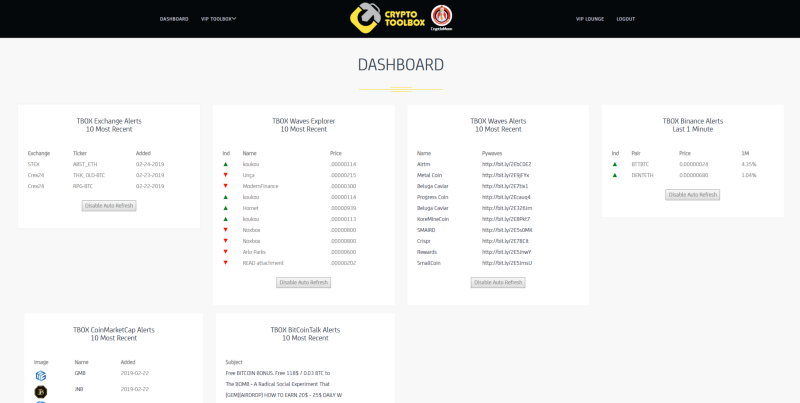Disable auto refresh for Waves Alerts
Image resolution: width=800 pixels, height=403 pixels.
498,282
